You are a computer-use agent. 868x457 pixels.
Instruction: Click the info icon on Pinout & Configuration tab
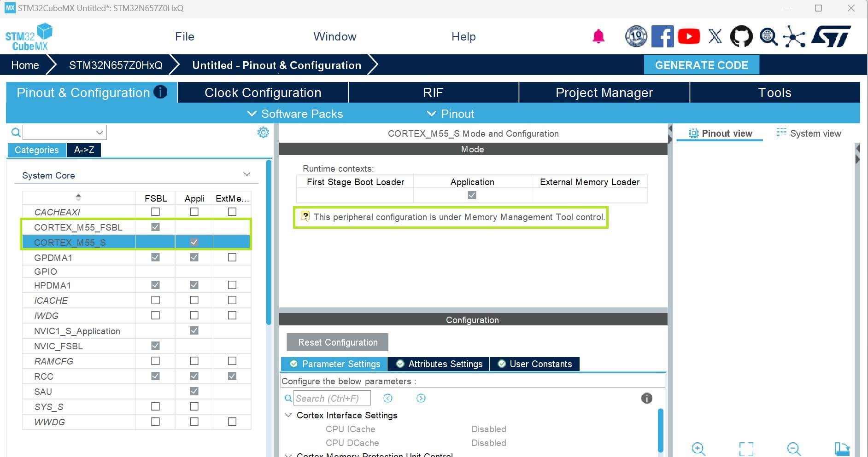(160, 92)
